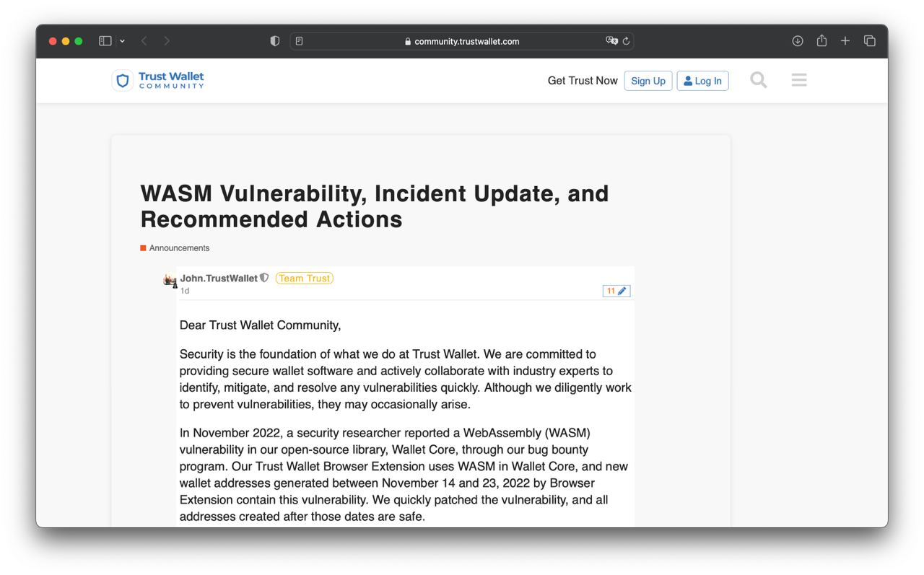Open the sidebar options dropdown chevron
The image size is (924, 575).
click(122, 41)
